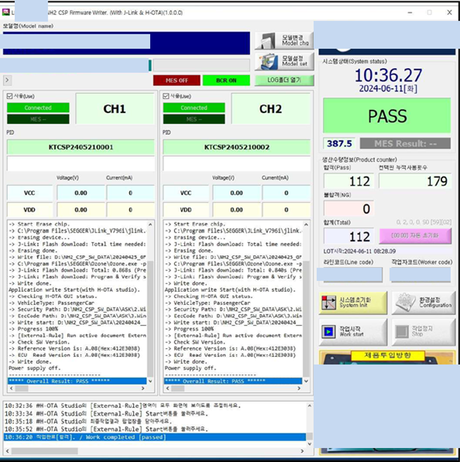Screen dimensions: 460x462
Task: Click CH2 log scroll up arrow
Action: (x=306, y=225)
